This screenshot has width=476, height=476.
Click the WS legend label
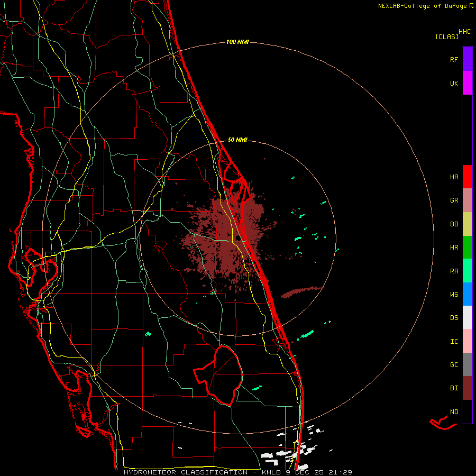click(454, 295)
